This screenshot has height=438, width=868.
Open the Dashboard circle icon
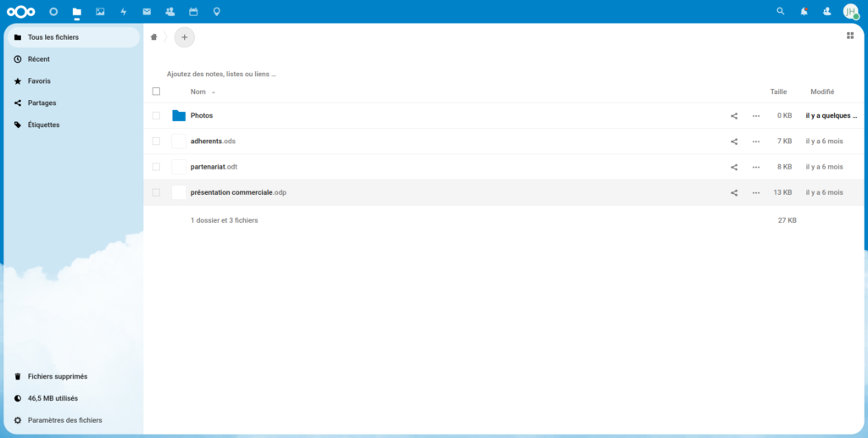(53, 12)
